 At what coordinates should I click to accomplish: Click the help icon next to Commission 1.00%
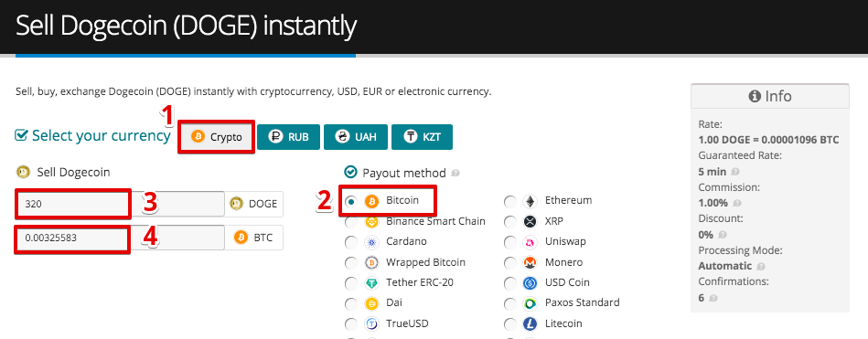point(737,203)
